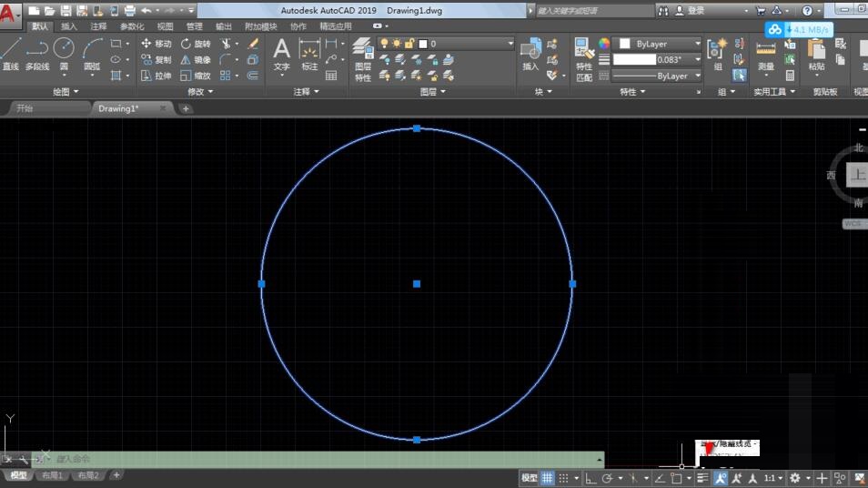Select the Dimension (标注) tool

pyautogui.click(x=309, y=55)
